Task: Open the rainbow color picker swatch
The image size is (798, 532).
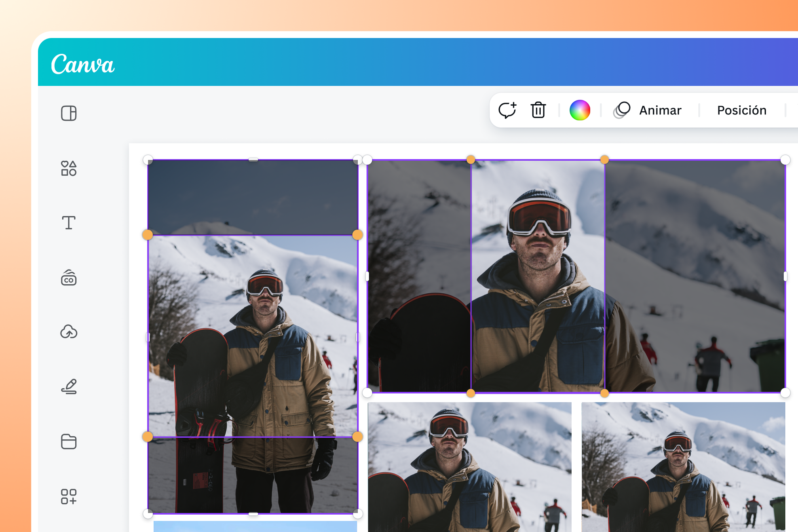Action: click(580, 110)
